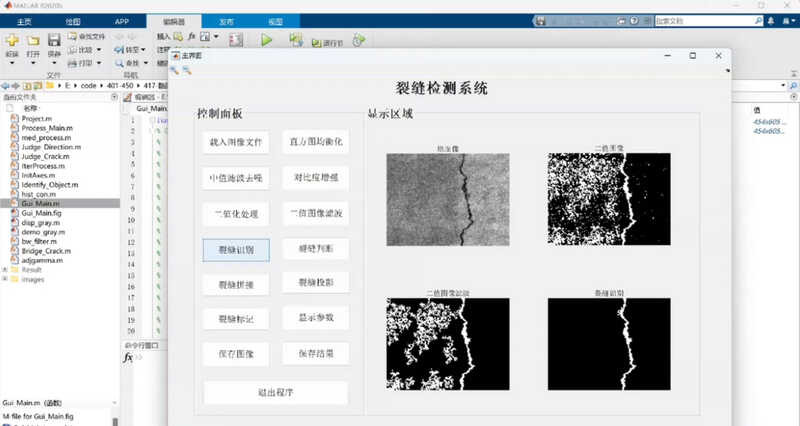Click the 载入图像文件 button
The height and width of the screenshot is (426, 800).
click(x=235, y=143)
